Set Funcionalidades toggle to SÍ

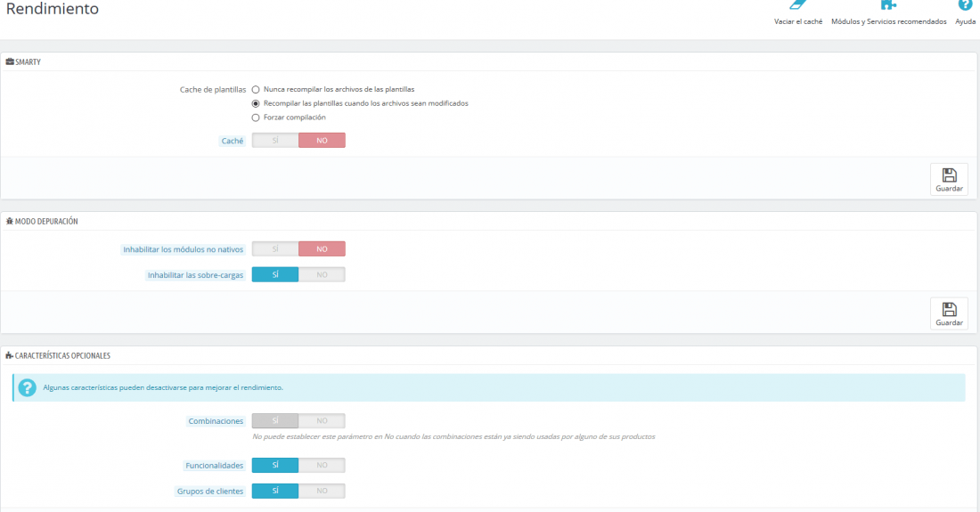click(275, 465)
